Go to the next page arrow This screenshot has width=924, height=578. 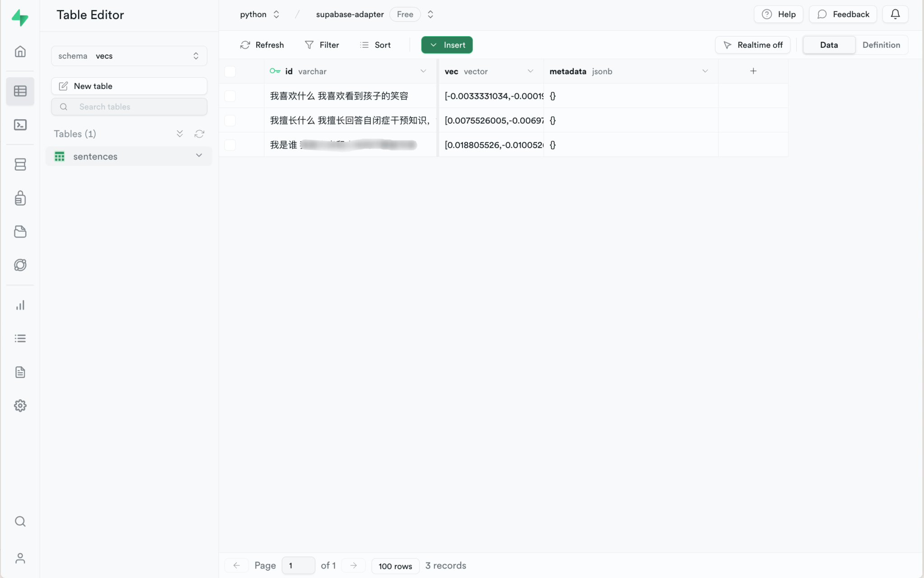(353, 565)
